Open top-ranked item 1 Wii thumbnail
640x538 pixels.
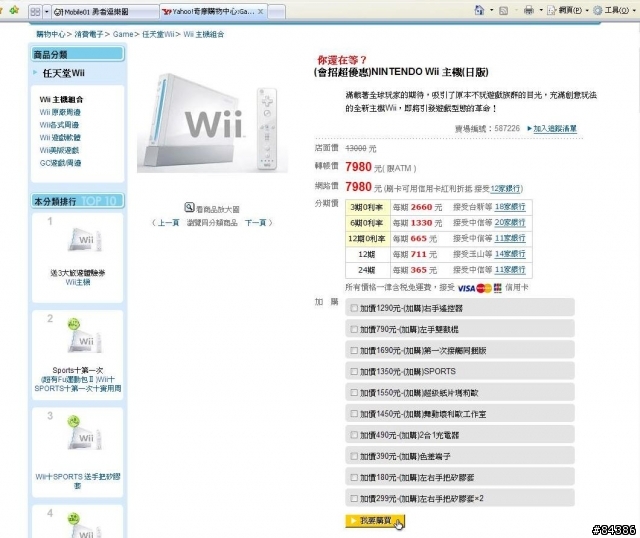point(85,240)
